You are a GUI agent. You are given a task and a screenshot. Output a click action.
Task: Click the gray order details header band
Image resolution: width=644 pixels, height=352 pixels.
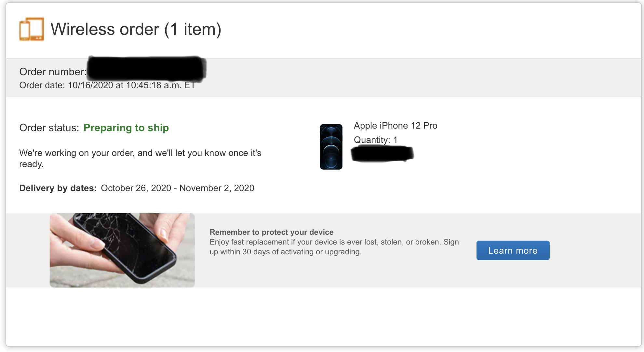pyautogui.click(x=324, y=78)
